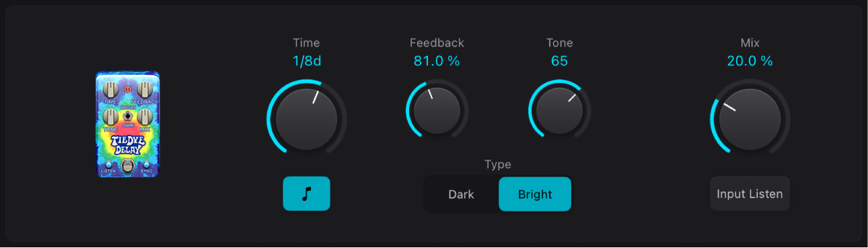Screen dimensions: 868x248
Task: Click the TONE mini knob on the pedal
Action: 111,116
